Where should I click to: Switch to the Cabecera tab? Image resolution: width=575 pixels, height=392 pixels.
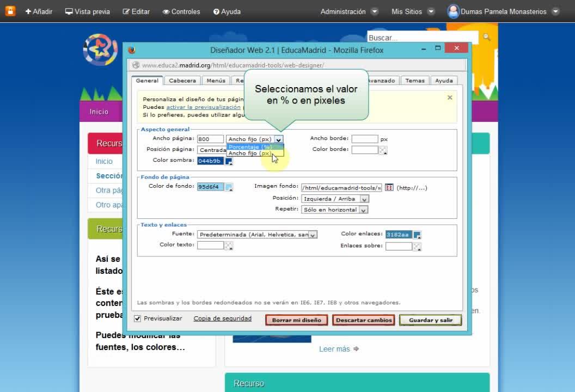point(182,81)
